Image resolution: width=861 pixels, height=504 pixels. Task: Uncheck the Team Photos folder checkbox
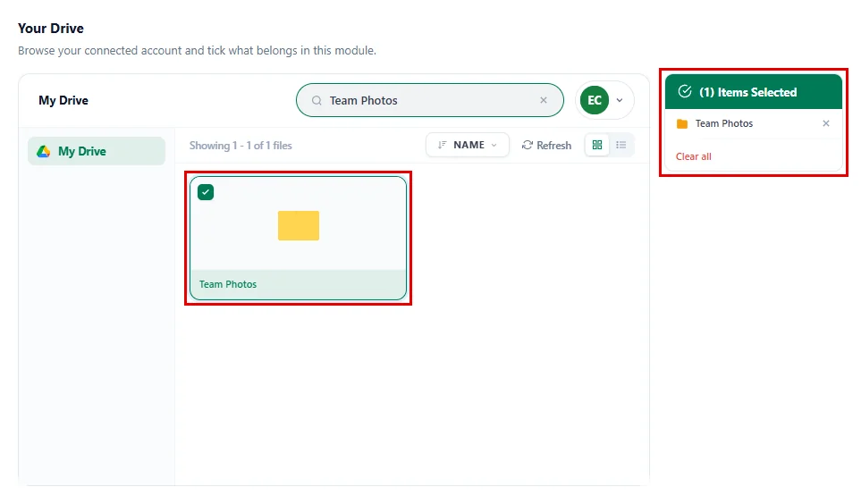206,192
